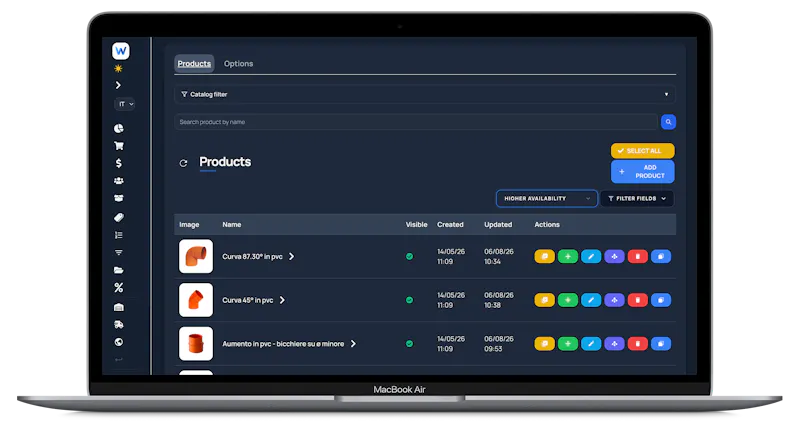
Task: Toggle visible status of Aumento in pvc row
Action: [409, 344]
